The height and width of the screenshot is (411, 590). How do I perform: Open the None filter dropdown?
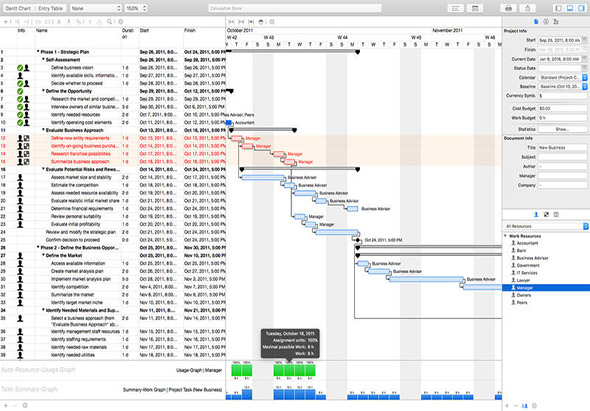(x=95, y=8)
